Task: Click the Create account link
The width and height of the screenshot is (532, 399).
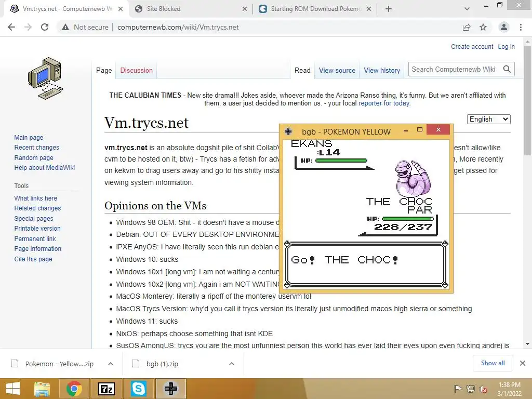Action: pyautogui.click(x=472, y=46)
